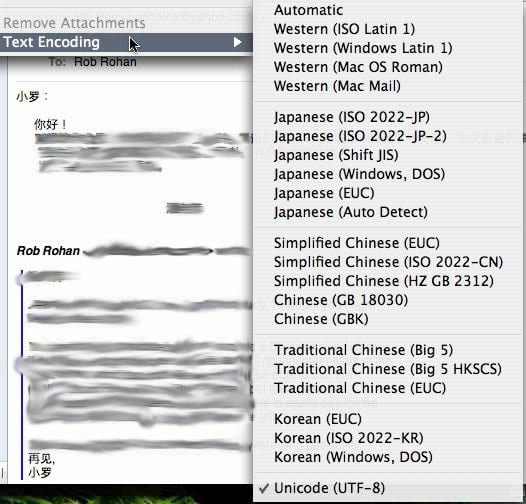The height and width of the screenshot is (504, 526).
Task: Click the Text Encoding menu item
Action: (126, 42)
